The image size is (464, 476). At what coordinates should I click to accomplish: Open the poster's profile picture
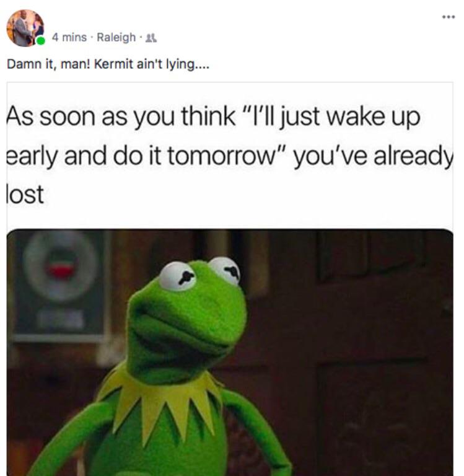[x=25, y=28]
